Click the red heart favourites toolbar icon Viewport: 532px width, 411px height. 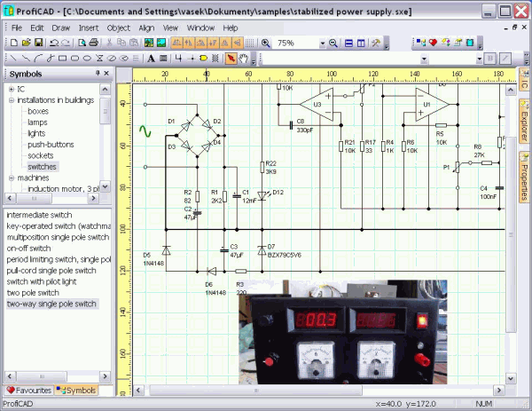click(433, 43)
